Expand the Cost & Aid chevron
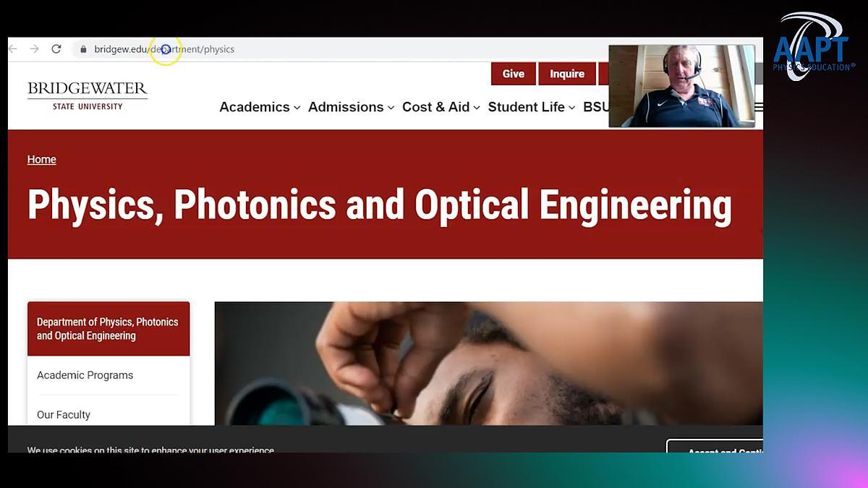Viewport: 868px width, 488px height. [477, 108]
